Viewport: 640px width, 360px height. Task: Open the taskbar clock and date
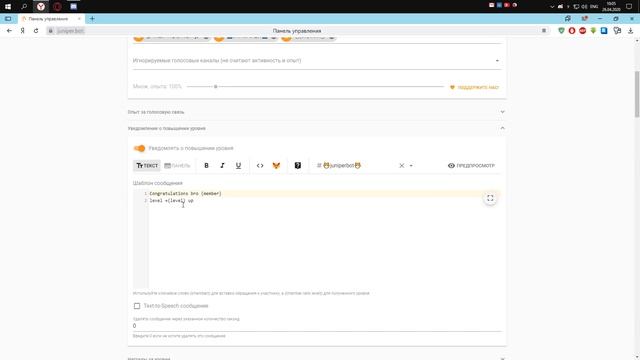click(x=611, y=7)
